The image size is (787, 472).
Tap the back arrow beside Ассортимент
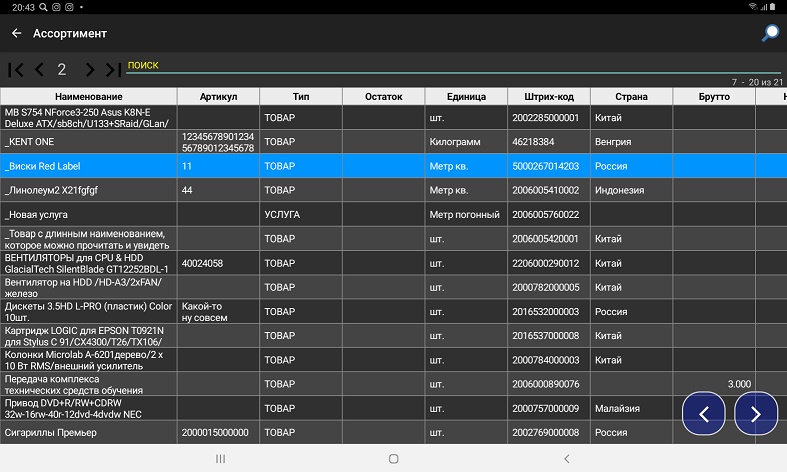point(16,33)
